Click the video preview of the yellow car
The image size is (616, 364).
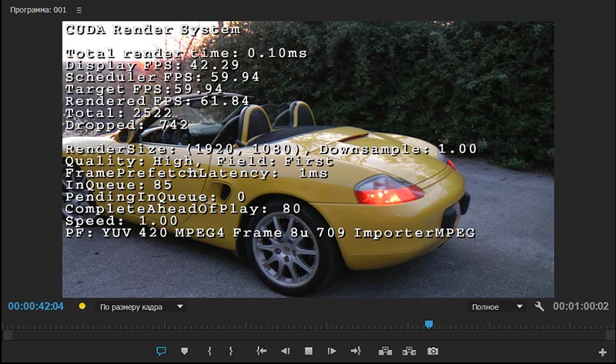(308, 159)
